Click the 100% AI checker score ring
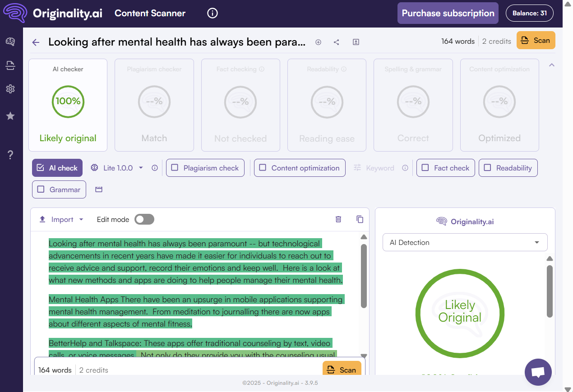573x392 pixels. [68, 101]
